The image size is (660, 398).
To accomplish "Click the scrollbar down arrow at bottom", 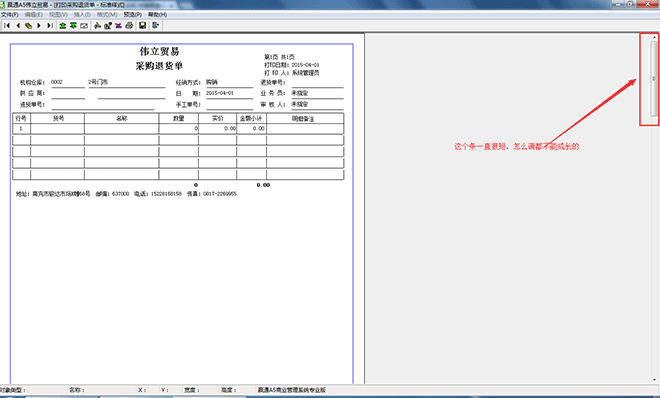I will coord(654,379).
